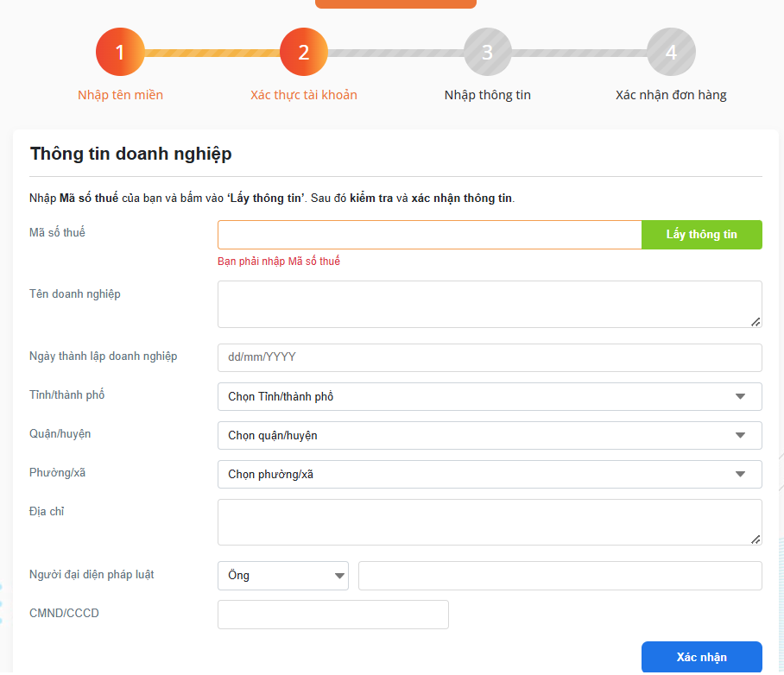
Task: Click the Tên doanh nghiệp text area
Action: [490, 304]
